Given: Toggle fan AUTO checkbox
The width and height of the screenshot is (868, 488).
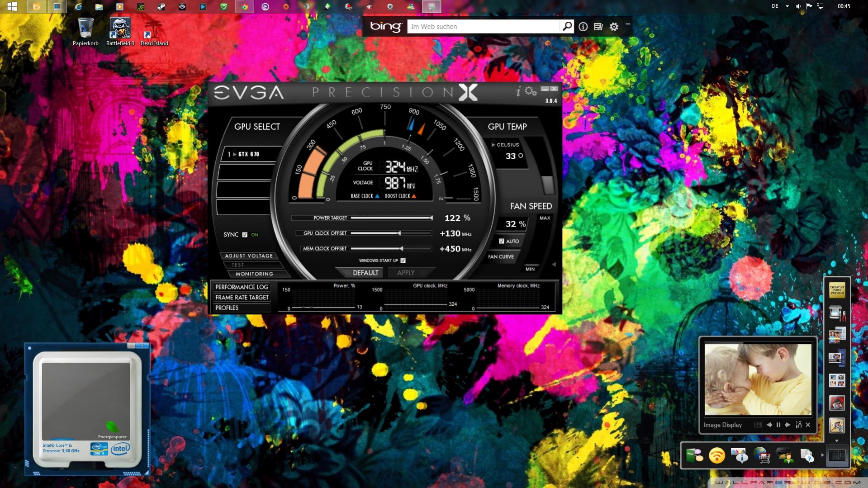Looking at the screenshot, I should click(501, 241).
